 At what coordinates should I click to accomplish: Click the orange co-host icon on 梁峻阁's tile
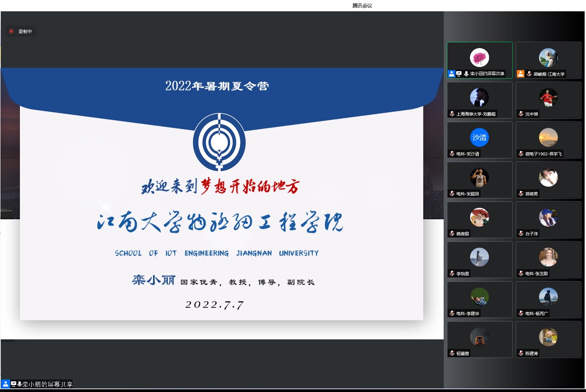point(520,74)
